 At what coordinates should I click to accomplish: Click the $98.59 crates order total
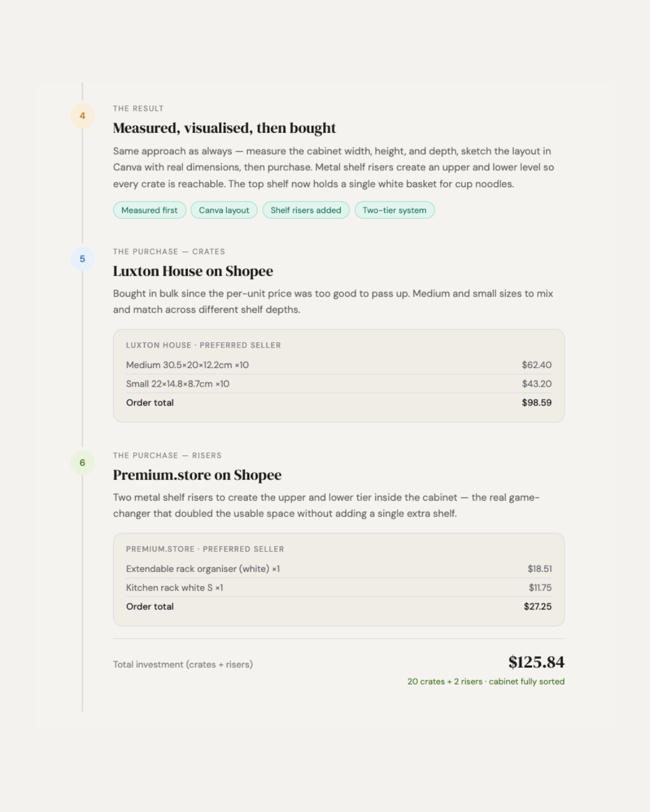(x=536, y=403)
